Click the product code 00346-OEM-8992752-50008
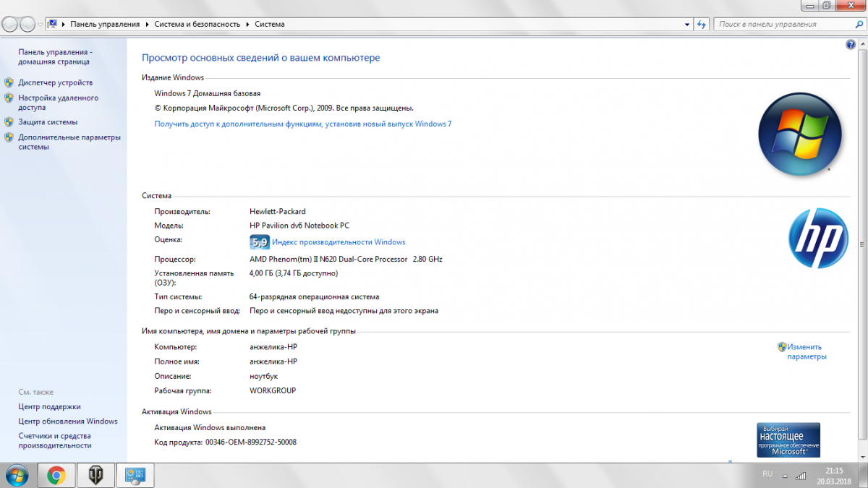The height and width of the screenshot is (488, 868). point(251,442)
